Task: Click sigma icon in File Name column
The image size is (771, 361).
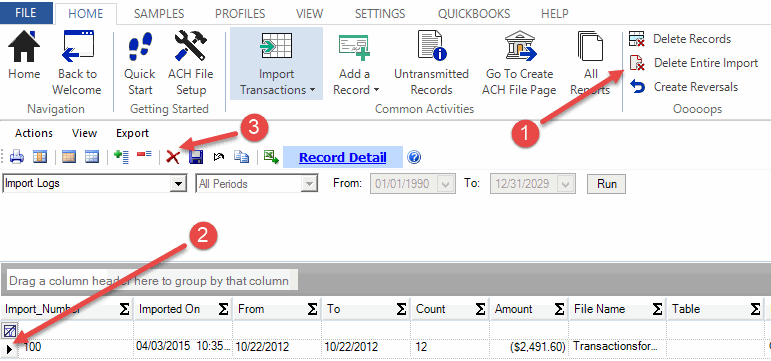Action: 657,309
